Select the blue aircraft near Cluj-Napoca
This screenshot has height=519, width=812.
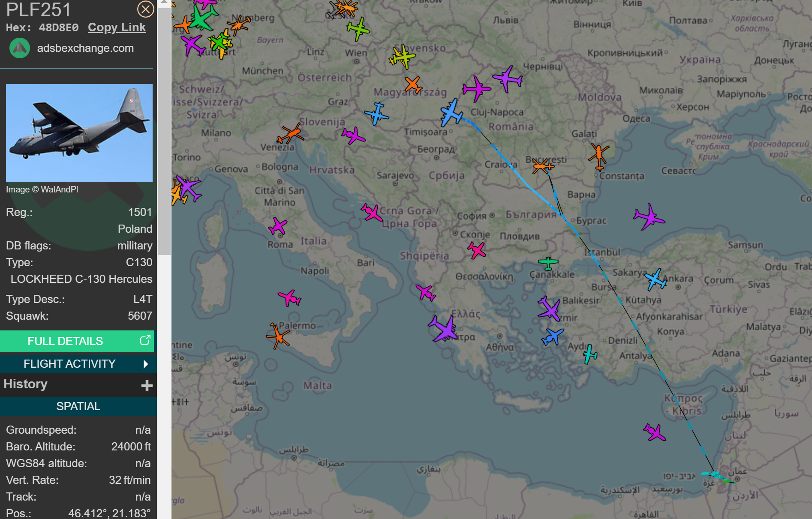pyautogui.click(x=451, y=113)
